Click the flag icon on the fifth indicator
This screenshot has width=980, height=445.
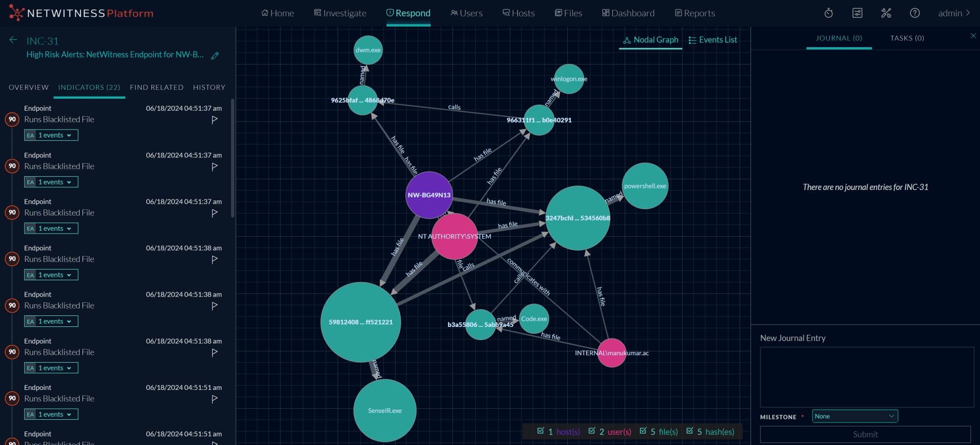(x=214, y=306)
